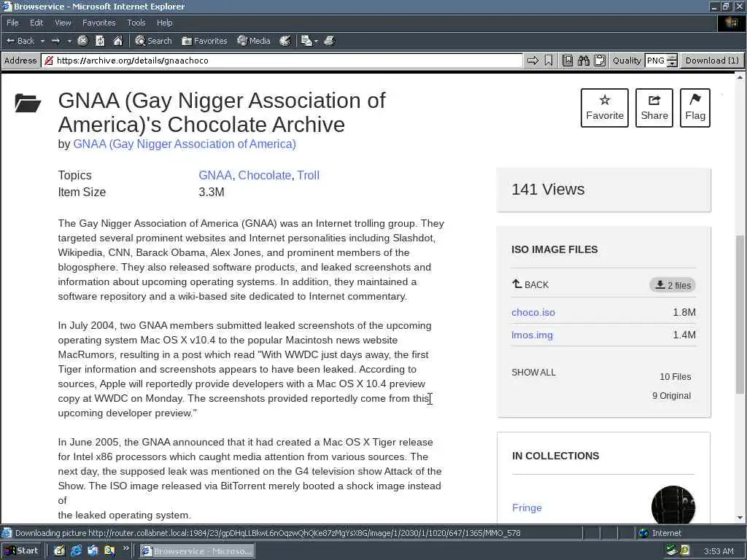Click the Share button

click(654, 108)
